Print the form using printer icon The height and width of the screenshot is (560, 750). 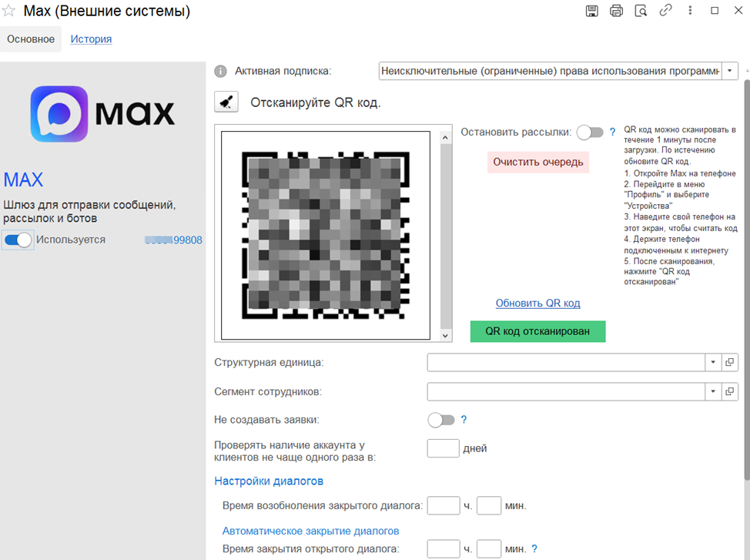coord(616,11)
